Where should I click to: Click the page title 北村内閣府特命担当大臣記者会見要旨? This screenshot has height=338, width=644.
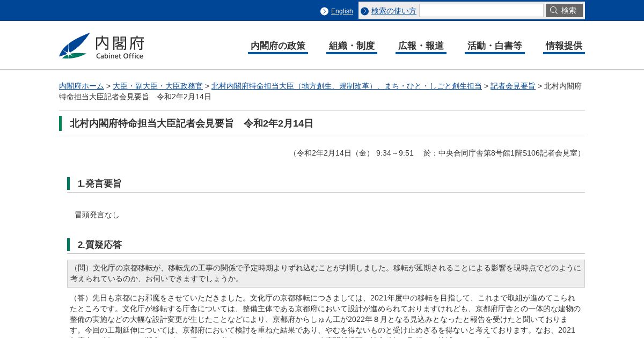click(x=192, y=123)
